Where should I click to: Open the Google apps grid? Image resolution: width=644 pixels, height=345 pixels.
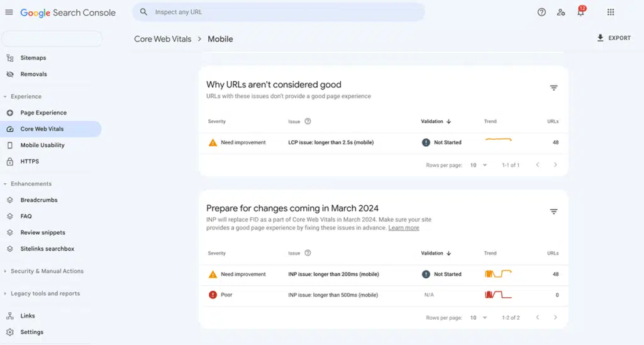coord(610,13)
